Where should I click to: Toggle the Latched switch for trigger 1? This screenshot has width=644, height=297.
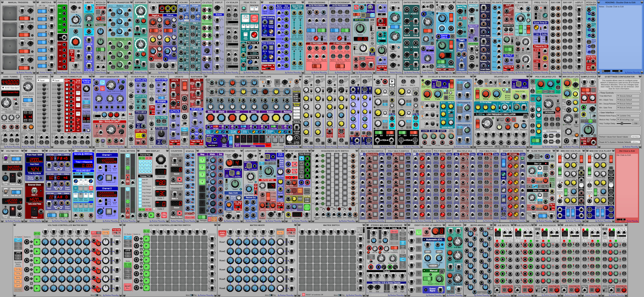click(24, 18)
